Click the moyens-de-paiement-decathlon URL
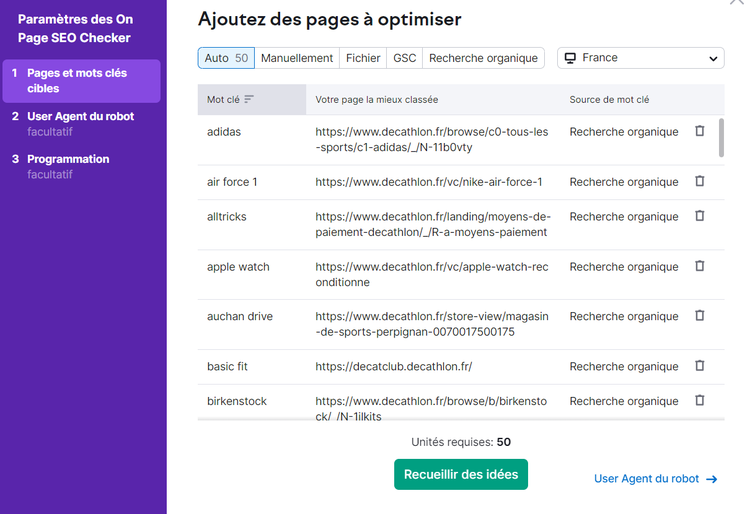Image resolution: width=750 pixels, height=514 pixels. (x=433, y=224)
